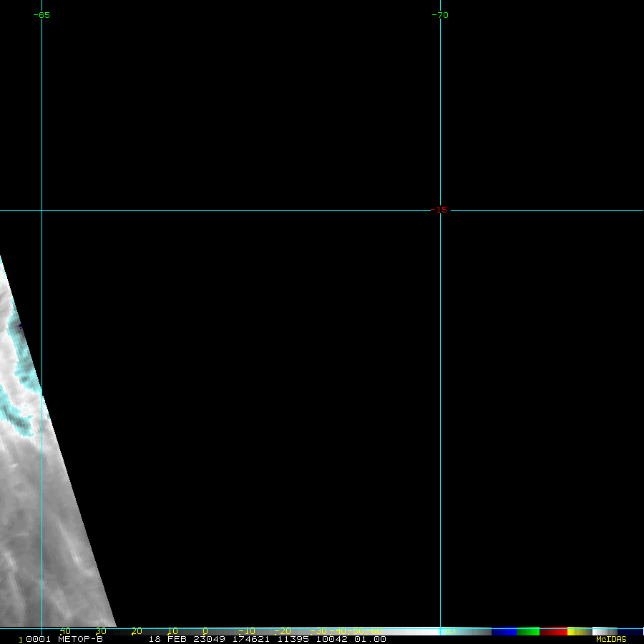The width and height of the screenshot is (644, 644).
Task: Click the -65 longitude label
Action: (x=42, y=15)
